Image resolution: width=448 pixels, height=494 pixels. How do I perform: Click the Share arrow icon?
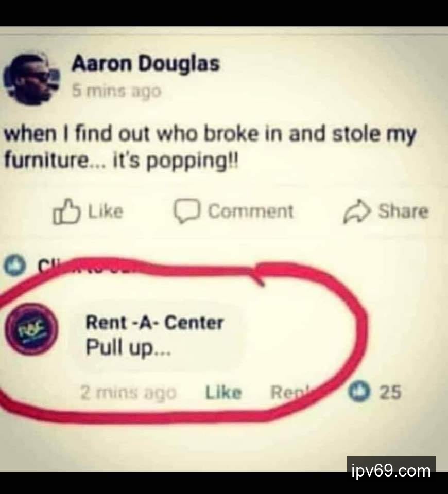[x=356, y=211]
